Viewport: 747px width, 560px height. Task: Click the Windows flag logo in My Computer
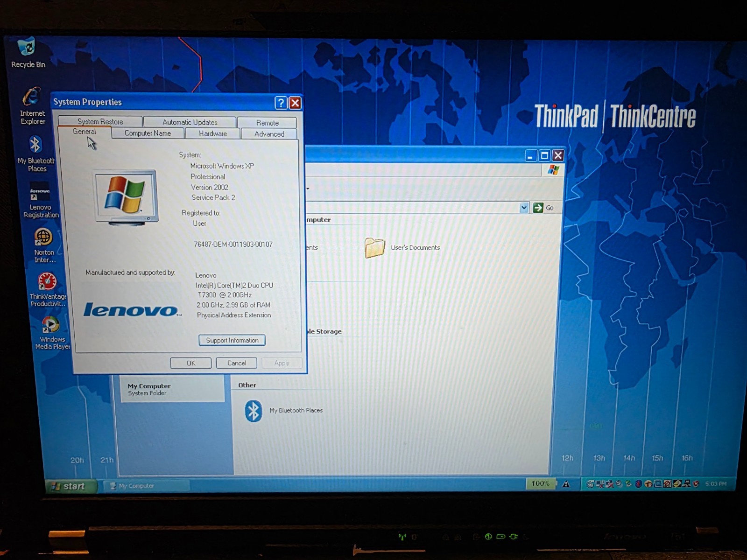click(553, 170)
